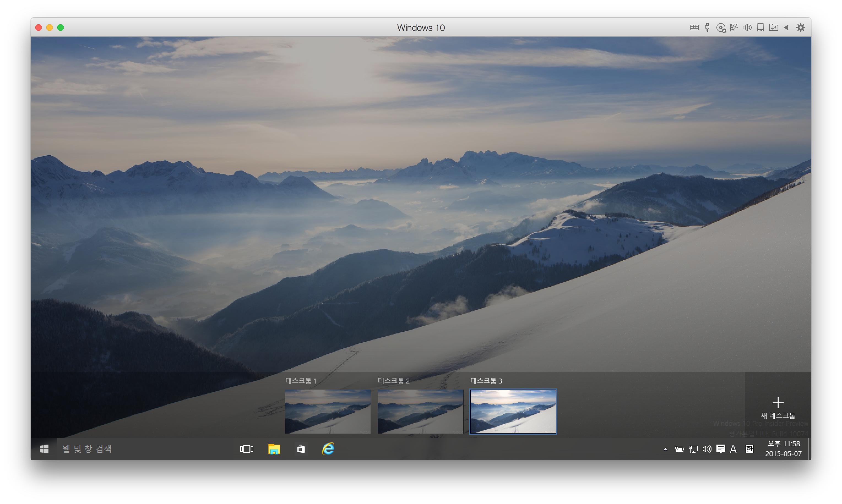Collapse the VM status icons arrow
This screenshot has height=504, width=842.
[x=786, y=28]
